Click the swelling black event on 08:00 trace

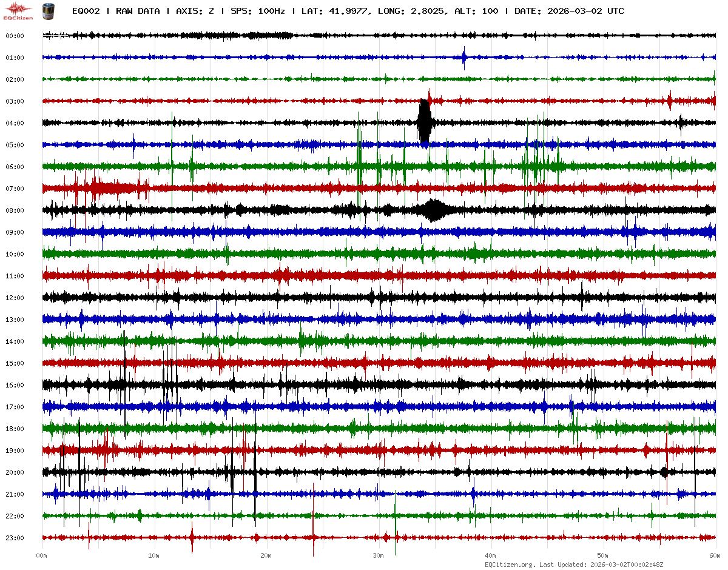click(x=433, y=210)
